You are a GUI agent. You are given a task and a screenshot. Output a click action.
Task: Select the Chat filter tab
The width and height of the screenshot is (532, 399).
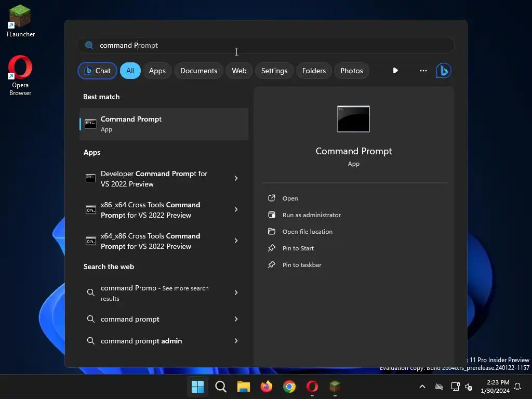click(97, 71)
